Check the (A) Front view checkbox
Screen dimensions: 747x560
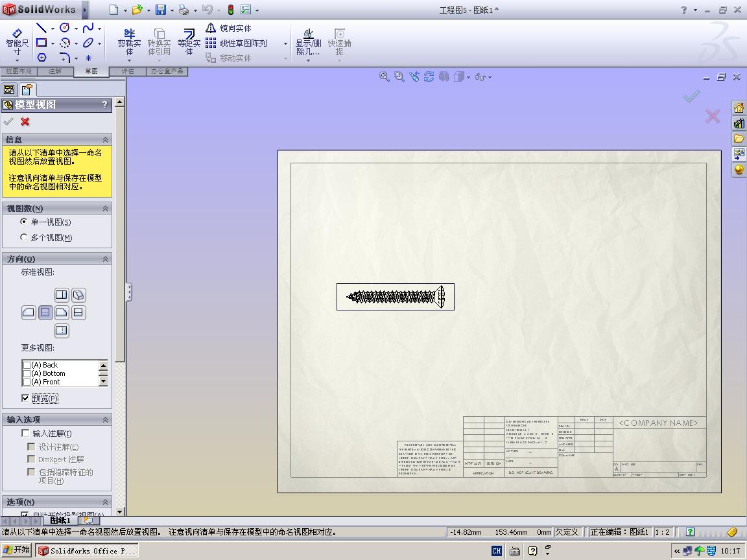click(27, 382)
